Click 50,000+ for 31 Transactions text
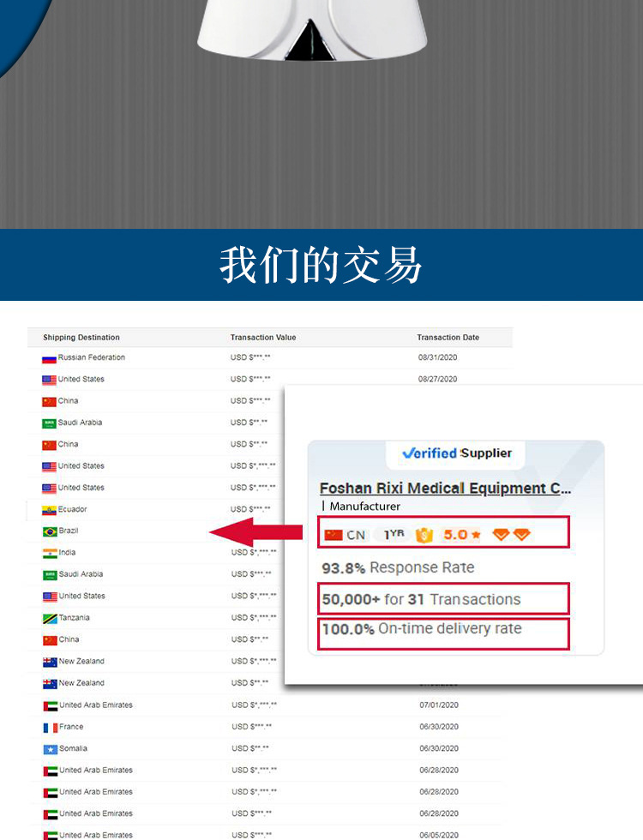This screenshot has width=643, height=840. pyautogui.click(x=421, y=599)
